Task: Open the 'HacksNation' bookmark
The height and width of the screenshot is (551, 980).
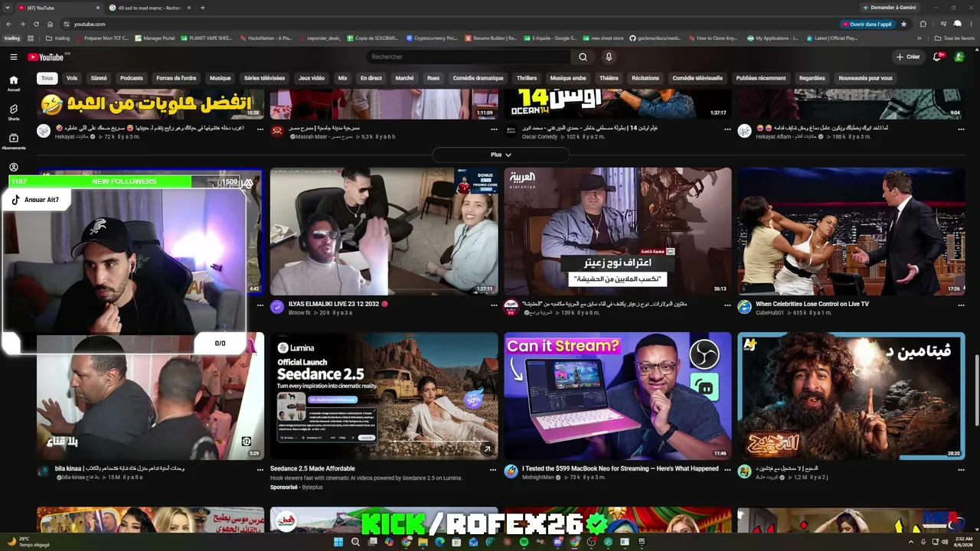Action: pyautogui.click(x=266, y=38)
